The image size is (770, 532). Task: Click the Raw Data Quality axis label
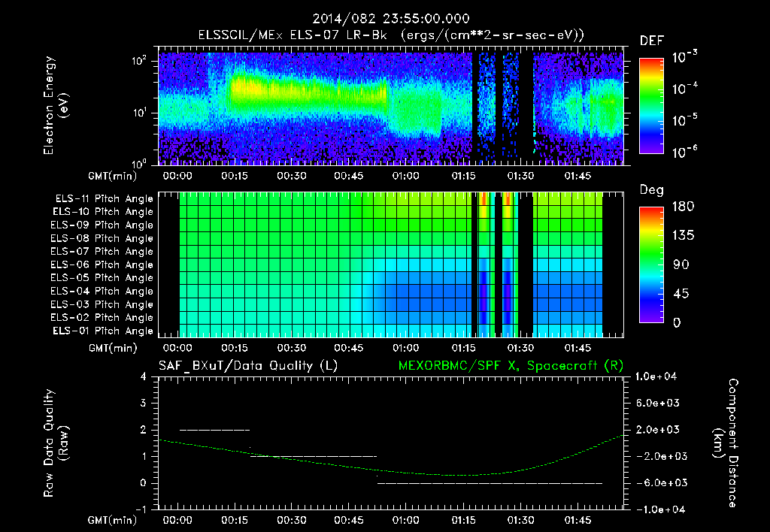click(x=56, y=443)
